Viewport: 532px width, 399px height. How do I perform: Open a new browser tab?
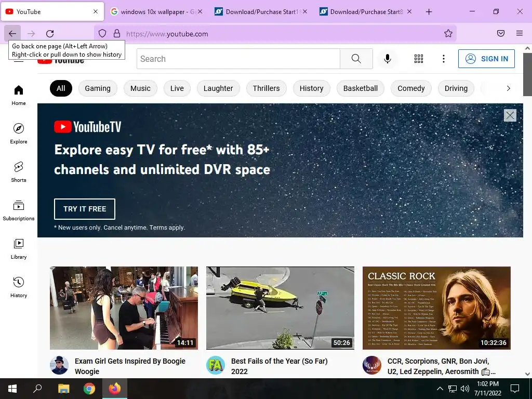point(429,11)
